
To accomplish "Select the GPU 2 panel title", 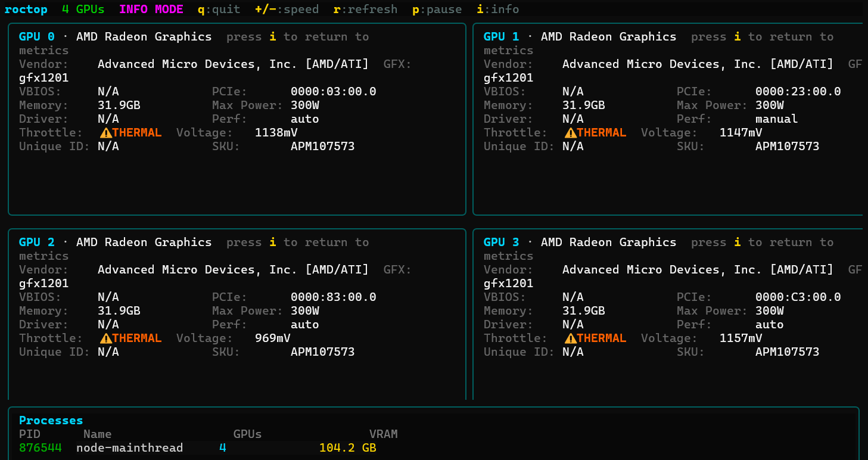I will [x=37, y=243].
